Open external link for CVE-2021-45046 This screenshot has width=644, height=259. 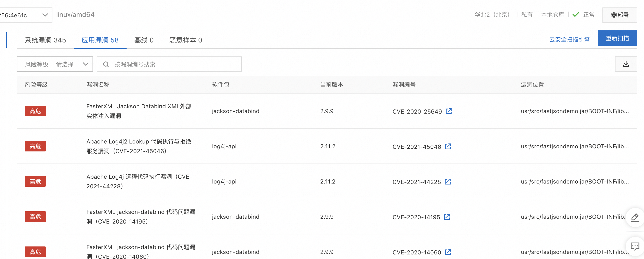(448, 146)
